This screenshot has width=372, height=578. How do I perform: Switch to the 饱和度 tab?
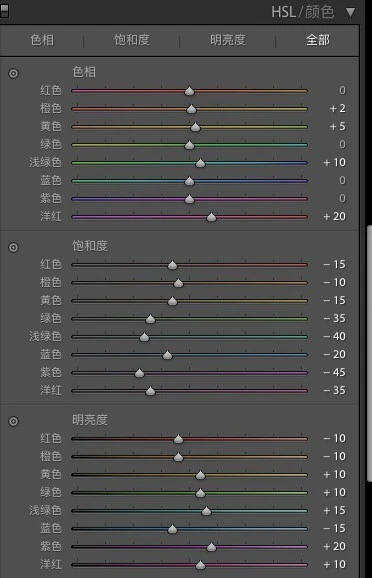[132, 40]
